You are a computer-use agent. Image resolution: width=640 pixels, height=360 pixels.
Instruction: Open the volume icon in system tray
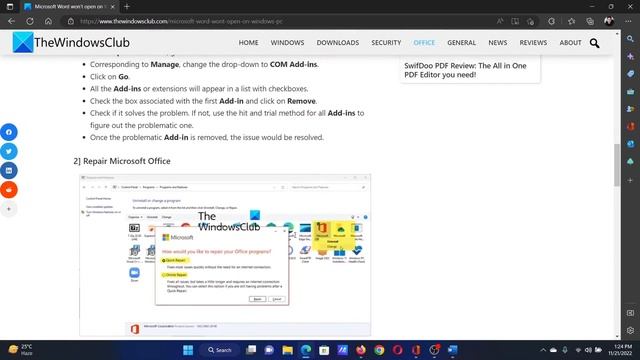tap(588, 350)
